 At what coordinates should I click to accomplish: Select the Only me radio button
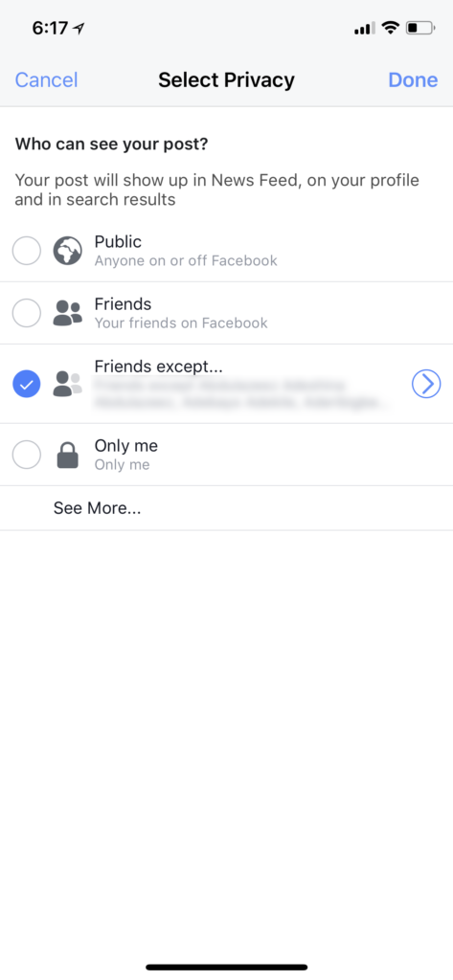click(x=27, y=455)
